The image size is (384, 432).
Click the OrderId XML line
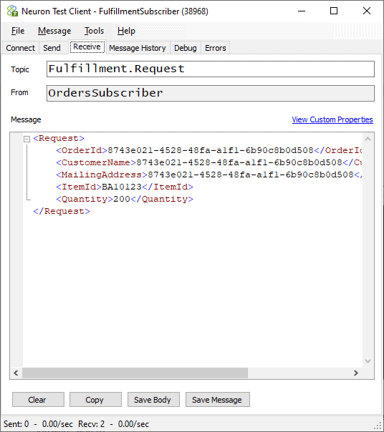tap(209, 150)
